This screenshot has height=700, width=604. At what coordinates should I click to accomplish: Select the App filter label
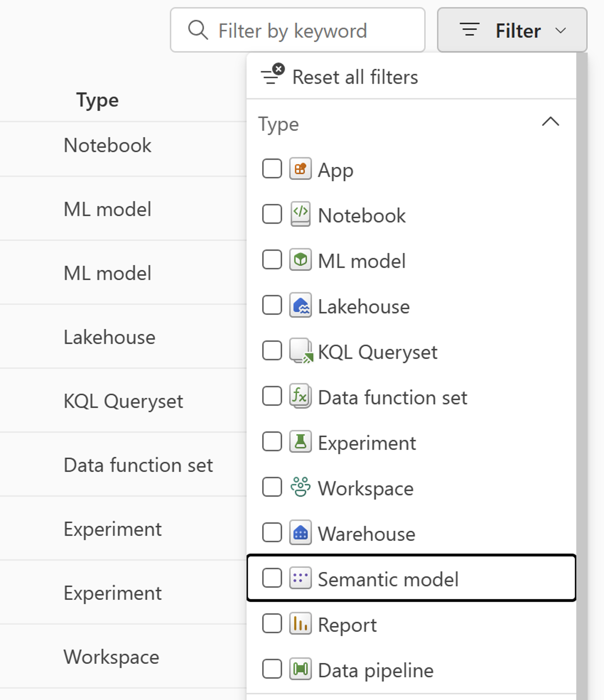(x=336, y=171)
